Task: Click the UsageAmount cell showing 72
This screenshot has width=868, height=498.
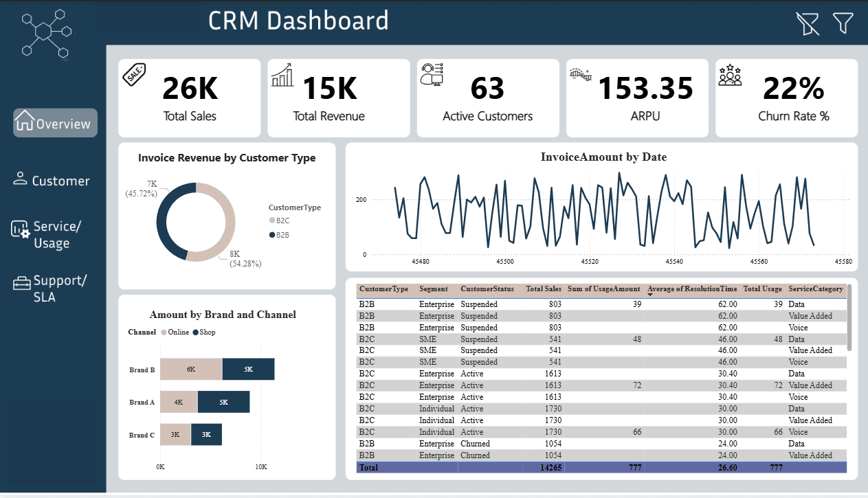Action: pos(636,385)
